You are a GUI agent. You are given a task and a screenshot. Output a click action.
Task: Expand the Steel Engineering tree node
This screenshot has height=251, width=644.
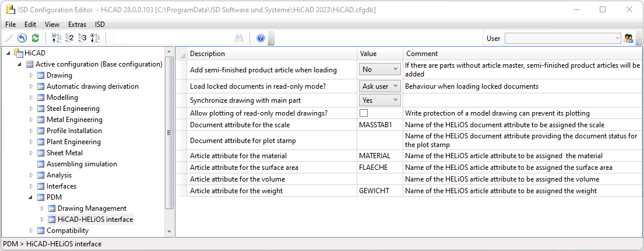[x=31, y=109]
